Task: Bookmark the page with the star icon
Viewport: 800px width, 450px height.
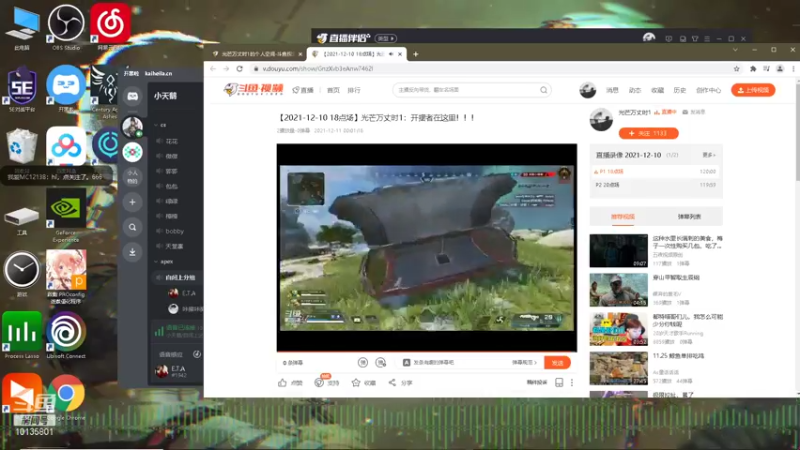Action: tap(736, 68)
